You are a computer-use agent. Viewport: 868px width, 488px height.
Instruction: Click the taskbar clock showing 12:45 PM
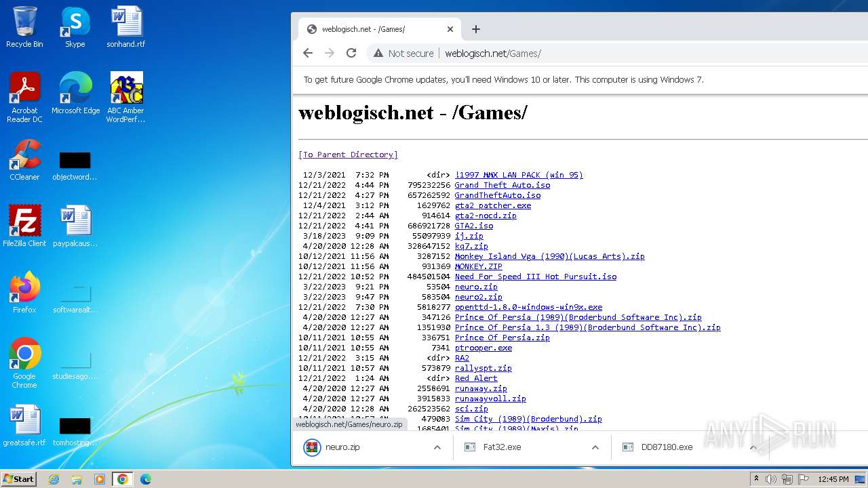[833, 479]
